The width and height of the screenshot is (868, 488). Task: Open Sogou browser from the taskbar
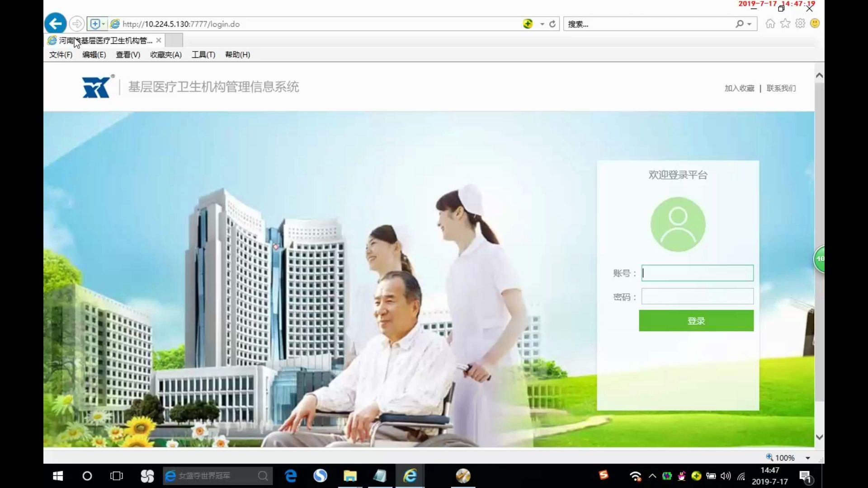321,476
